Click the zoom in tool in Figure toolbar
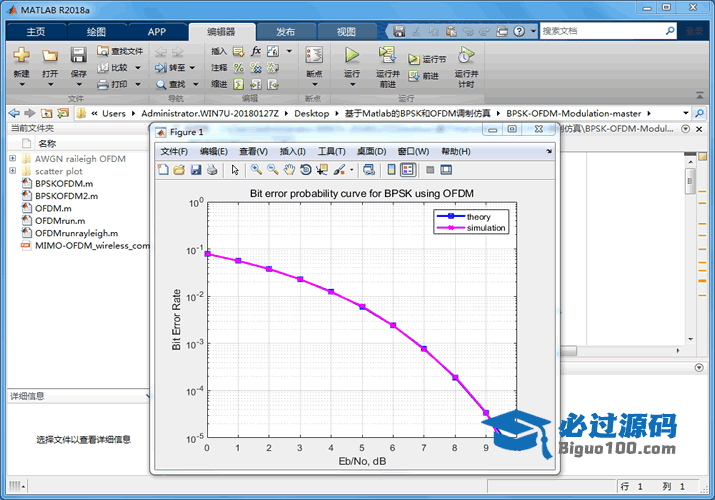Screen dimensions: 715x500 pos(257,170)
